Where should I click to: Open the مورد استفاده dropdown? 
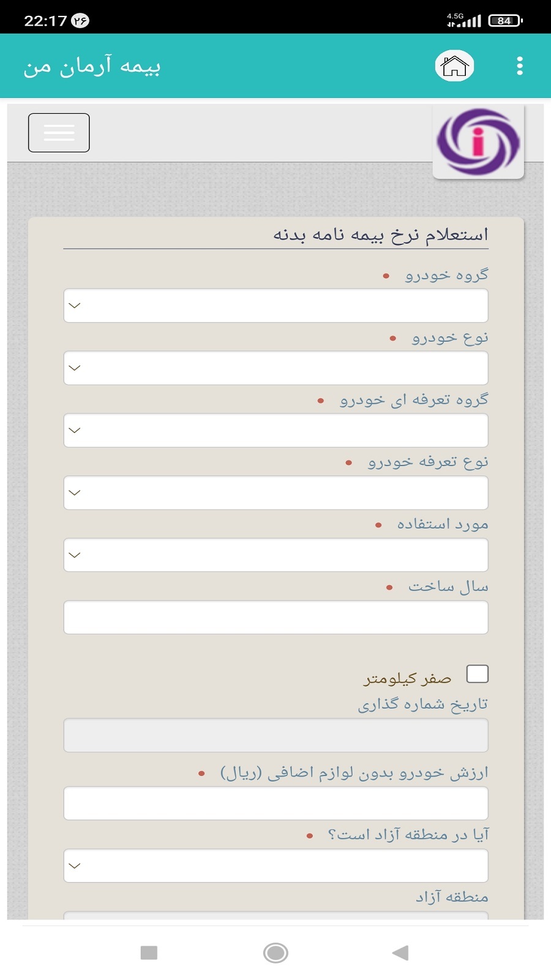275,554
